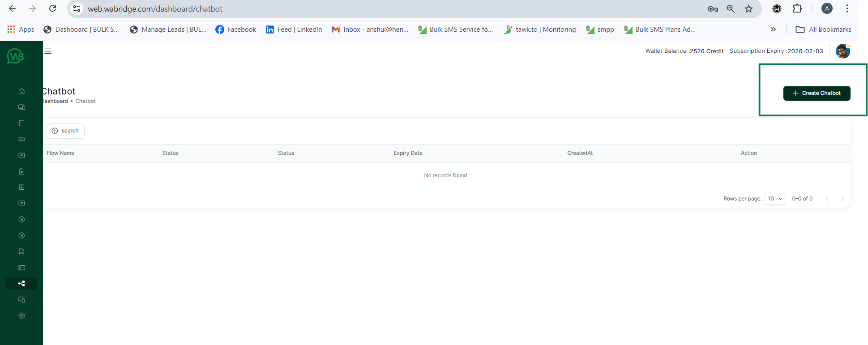The height and width of the screenshot is (345, 868).
Task: Click the WB logo in sidebar
Action: click(15, 56)
